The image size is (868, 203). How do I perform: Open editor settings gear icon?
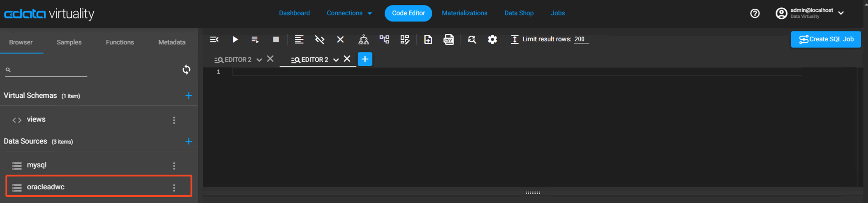click(x=492, y=39)
